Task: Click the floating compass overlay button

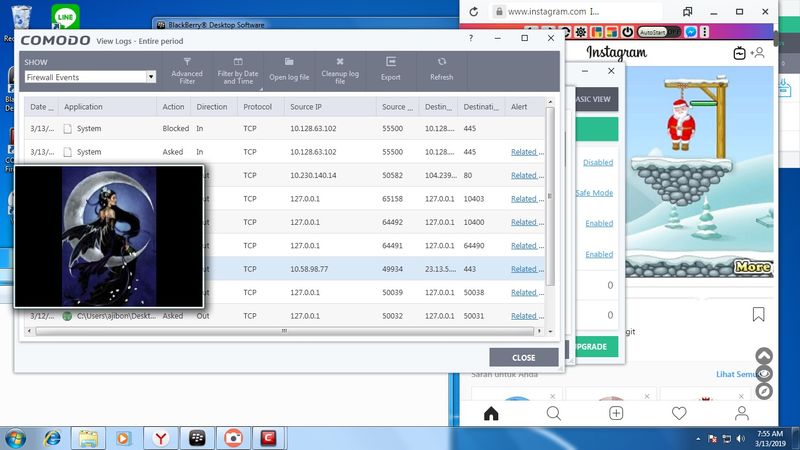Action: pos(764,391)
